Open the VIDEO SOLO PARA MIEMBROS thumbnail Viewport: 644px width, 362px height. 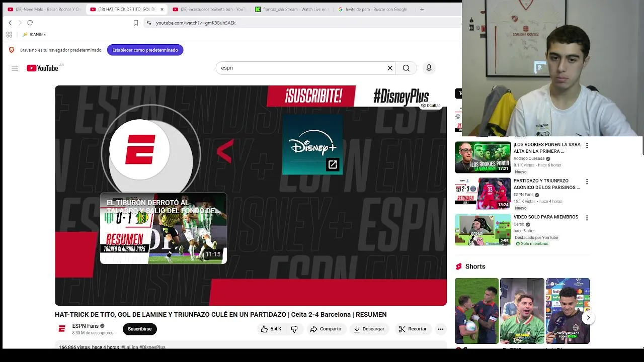pyautogui.click(x=482, y=230)
